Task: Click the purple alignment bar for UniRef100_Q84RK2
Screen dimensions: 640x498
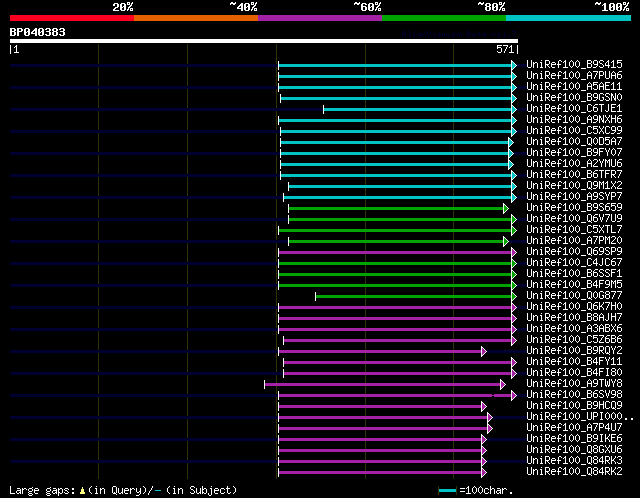Action: pyautogui.click(x=380, y=473)
